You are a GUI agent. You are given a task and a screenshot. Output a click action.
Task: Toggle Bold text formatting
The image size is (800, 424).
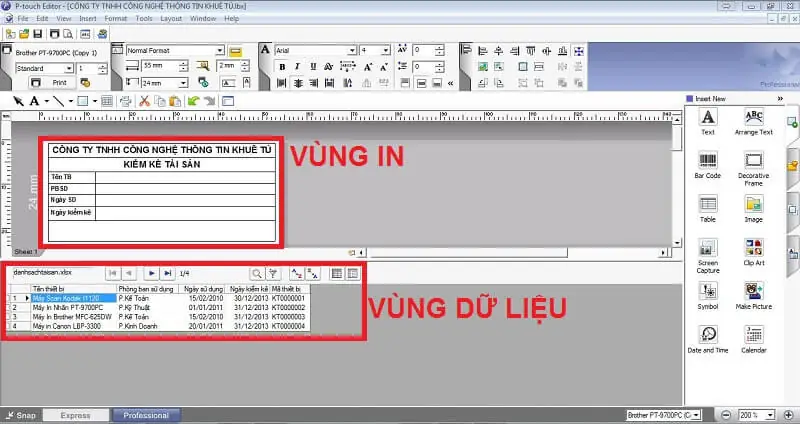(282, 67)
